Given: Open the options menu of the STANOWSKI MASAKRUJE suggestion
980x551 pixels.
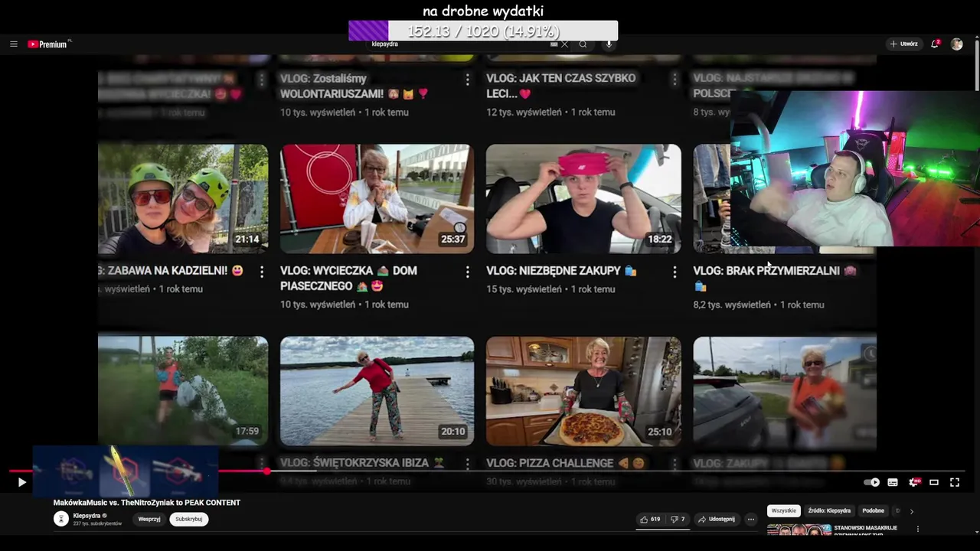Looking at the screenshot, I should [918, 529].
